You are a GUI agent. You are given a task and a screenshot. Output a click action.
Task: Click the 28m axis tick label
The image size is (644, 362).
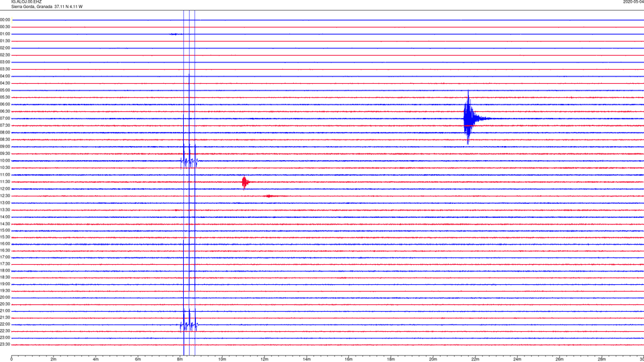(602, 359)
